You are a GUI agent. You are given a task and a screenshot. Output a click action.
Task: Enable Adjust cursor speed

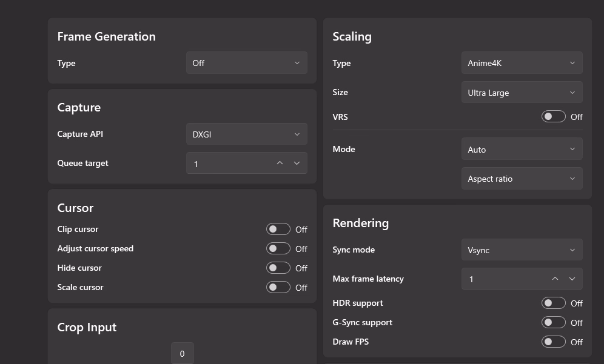(278, 249)
